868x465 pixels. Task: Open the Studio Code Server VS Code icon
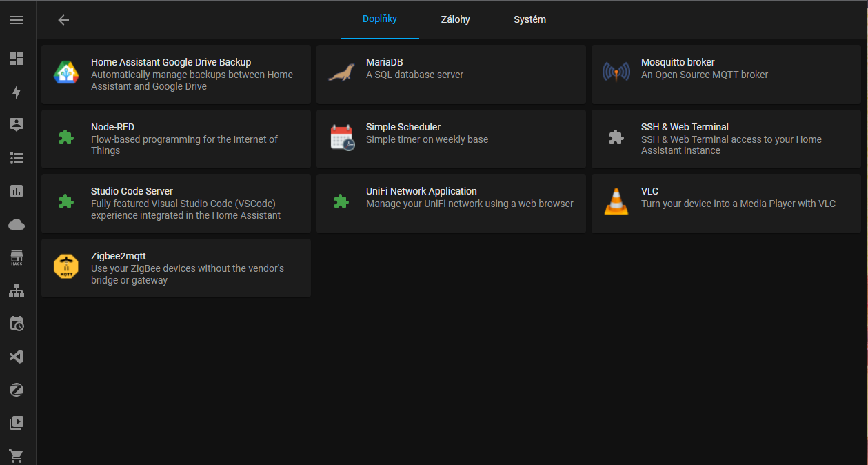(17, 356)
